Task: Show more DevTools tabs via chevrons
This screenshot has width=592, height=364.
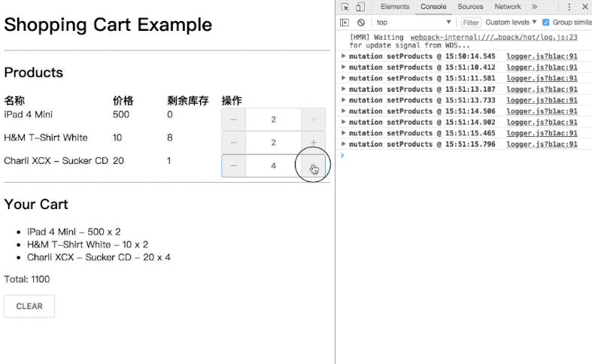Action: [534, 7]
